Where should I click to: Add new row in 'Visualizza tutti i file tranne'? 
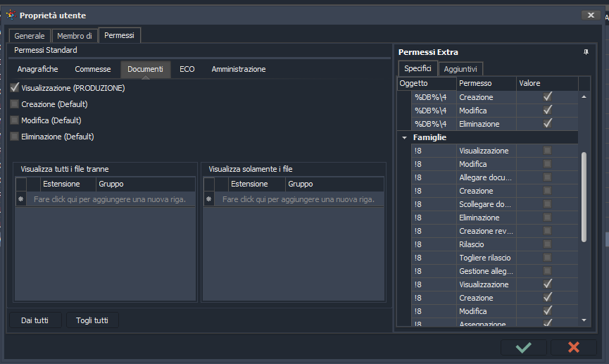coord(109,200)
